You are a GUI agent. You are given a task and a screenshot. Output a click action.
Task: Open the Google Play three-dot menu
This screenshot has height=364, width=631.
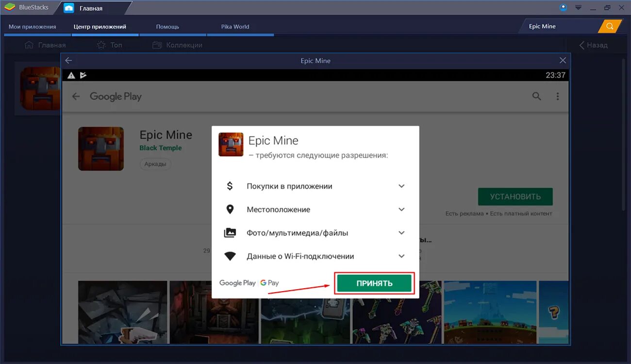[x=557, y=96]
